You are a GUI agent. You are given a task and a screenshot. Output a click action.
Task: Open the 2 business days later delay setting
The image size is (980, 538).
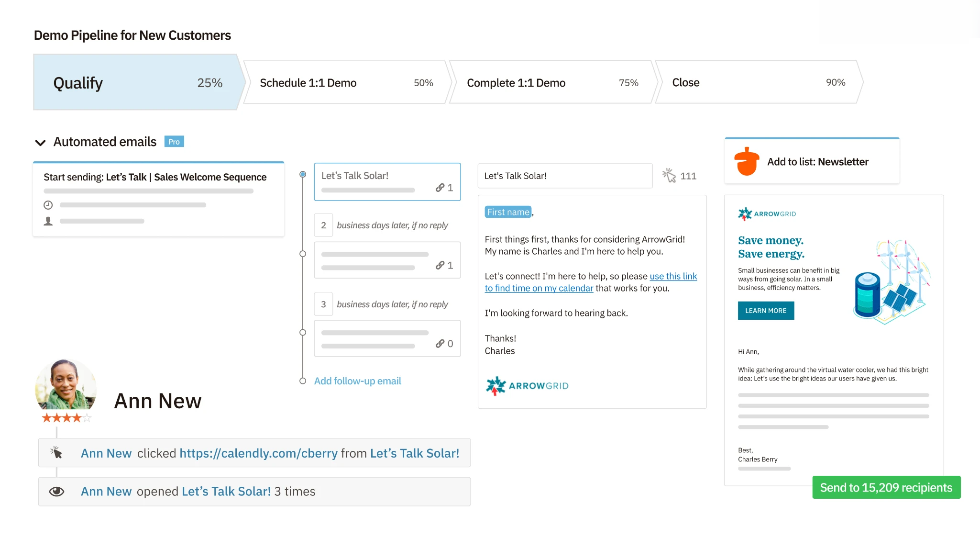tap(323, 224)
